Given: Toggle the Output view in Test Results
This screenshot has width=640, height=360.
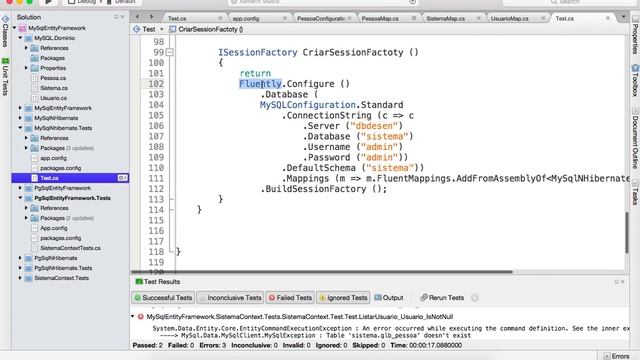Looking at the screenshot, I should click(x=389, y=298).
